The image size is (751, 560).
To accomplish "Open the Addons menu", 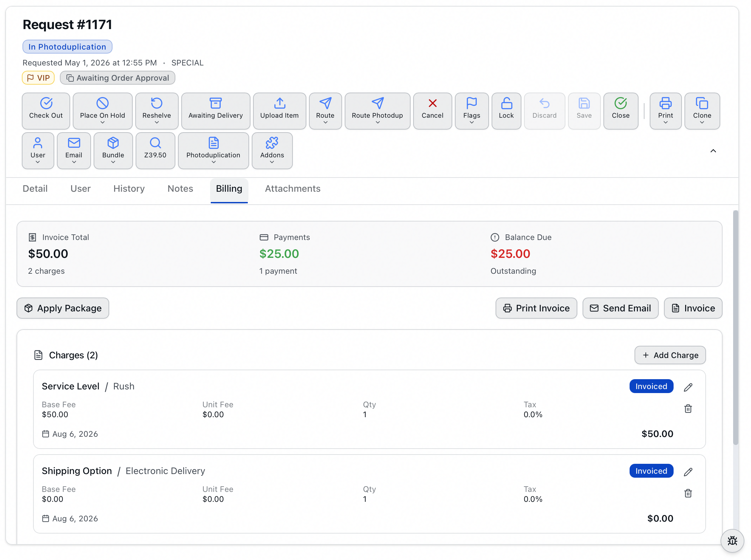I will click(x=272, y=150).
